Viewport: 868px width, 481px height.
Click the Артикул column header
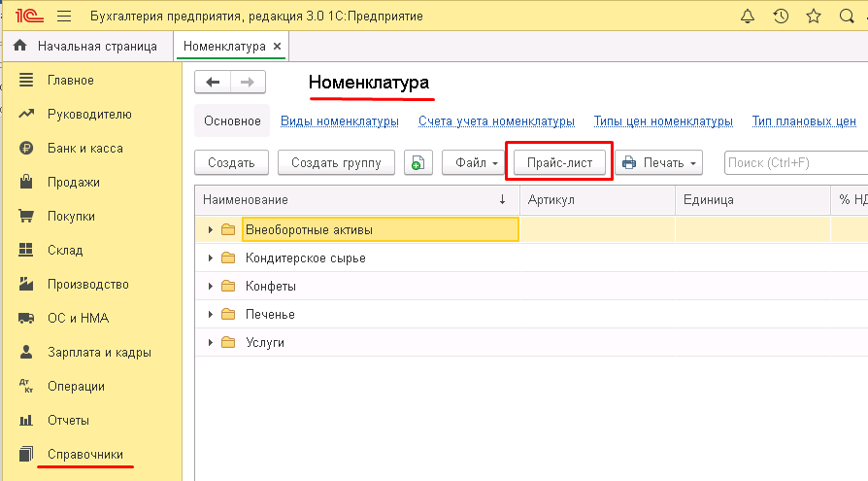(x=597, y=200)
